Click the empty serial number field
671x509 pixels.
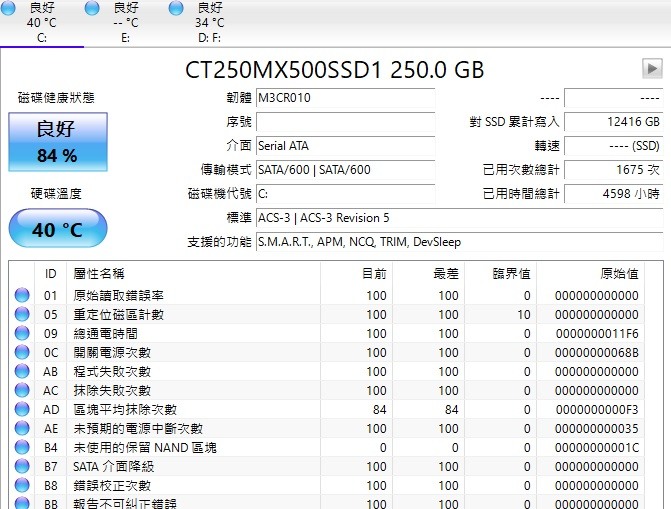pos(345,122)
